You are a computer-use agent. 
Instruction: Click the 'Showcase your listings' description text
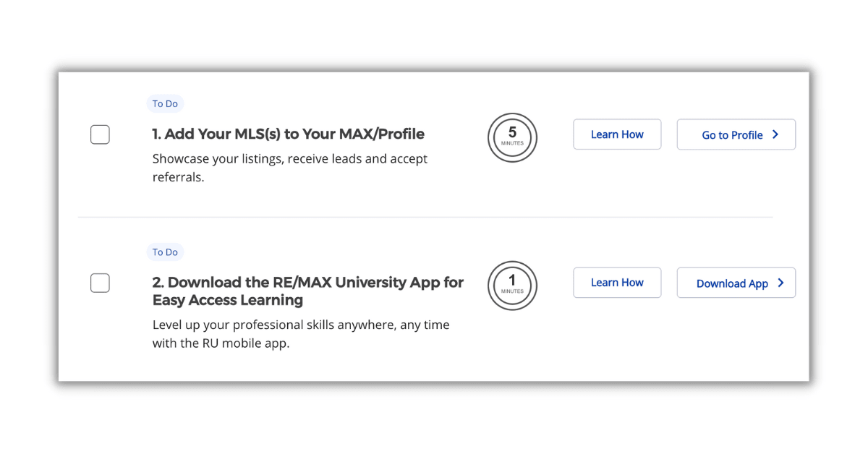290,167
